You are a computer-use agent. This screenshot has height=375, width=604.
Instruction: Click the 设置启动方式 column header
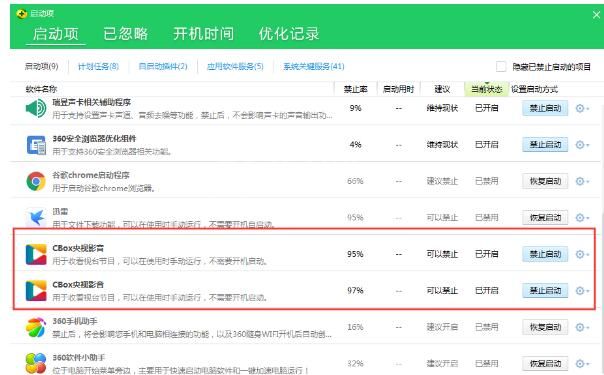click(534, 89)
